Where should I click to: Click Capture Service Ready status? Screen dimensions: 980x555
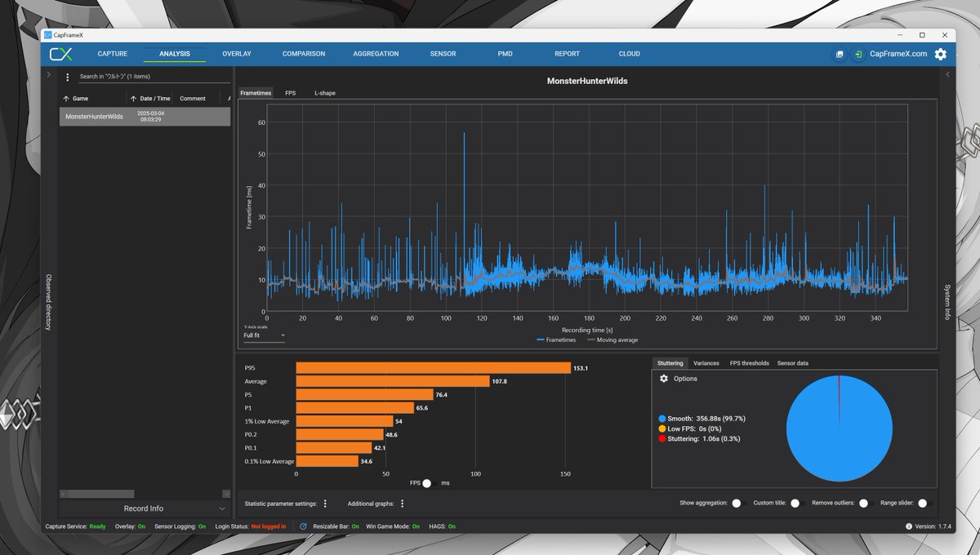pos(76,526)
